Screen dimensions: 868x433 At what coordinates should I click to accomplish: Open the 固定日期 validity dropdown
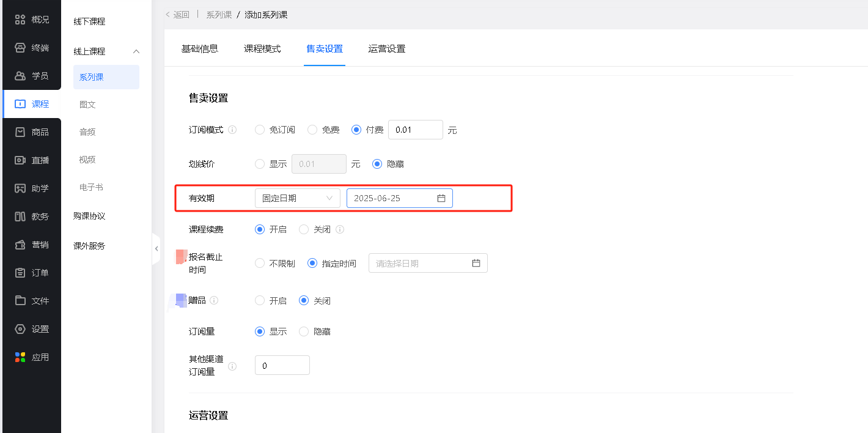(x=297, y=198)
